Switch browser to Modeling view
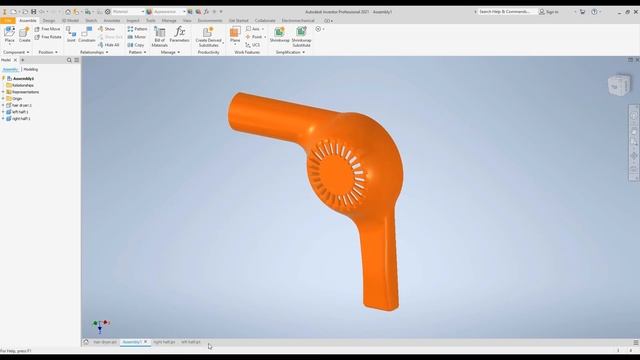This screenshot has height=360, width=640. [x=31, y=69]
